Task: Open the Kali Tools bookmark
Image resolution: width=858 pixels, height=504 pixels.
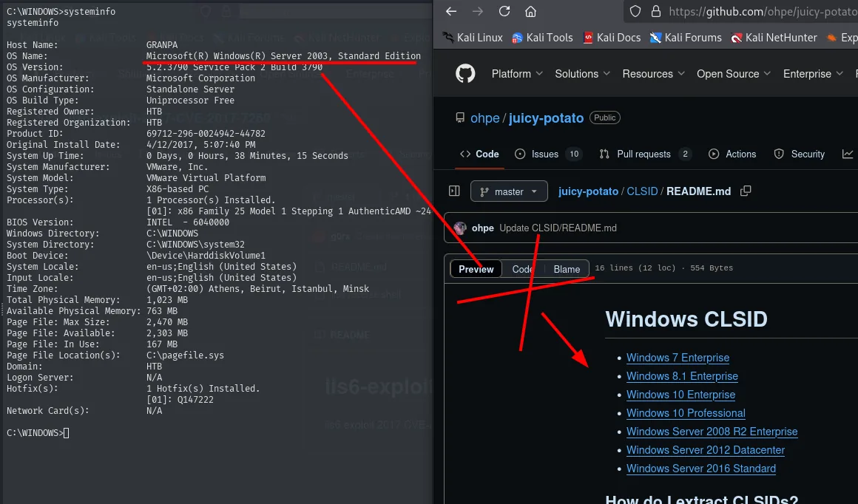Action: pos(542,38)
